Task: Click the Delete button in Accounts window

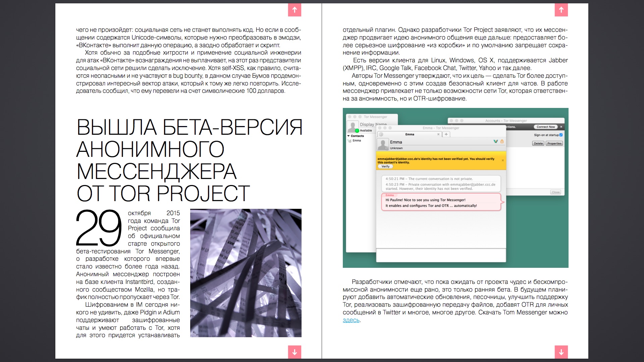Action: [538, 143]
